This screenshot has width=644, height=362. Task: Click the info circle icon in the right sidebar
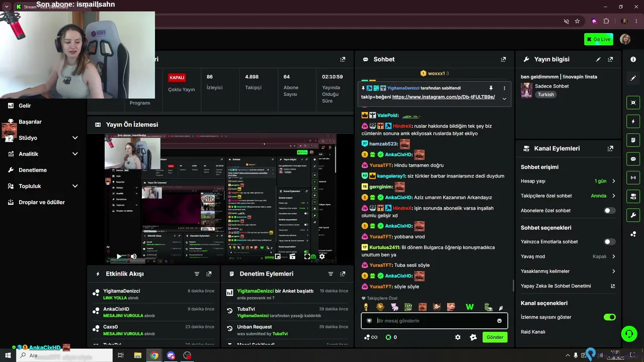pos(633,59)
